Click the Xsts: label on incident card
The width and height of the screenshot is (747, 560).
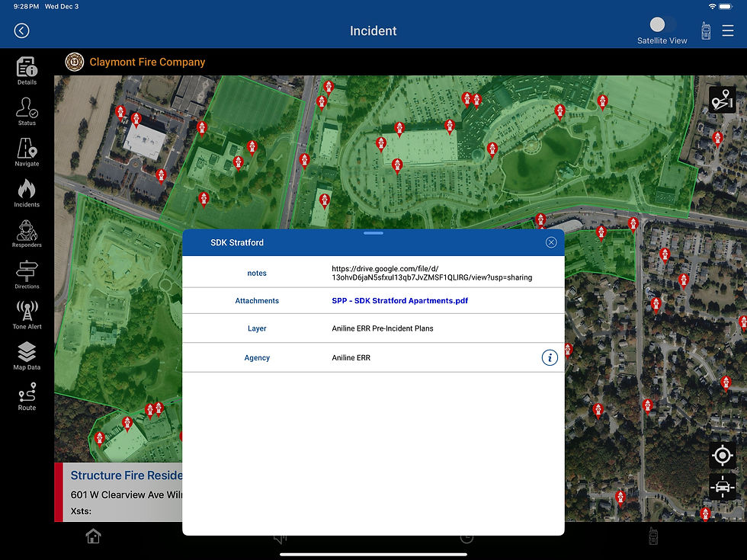(81, 511)
